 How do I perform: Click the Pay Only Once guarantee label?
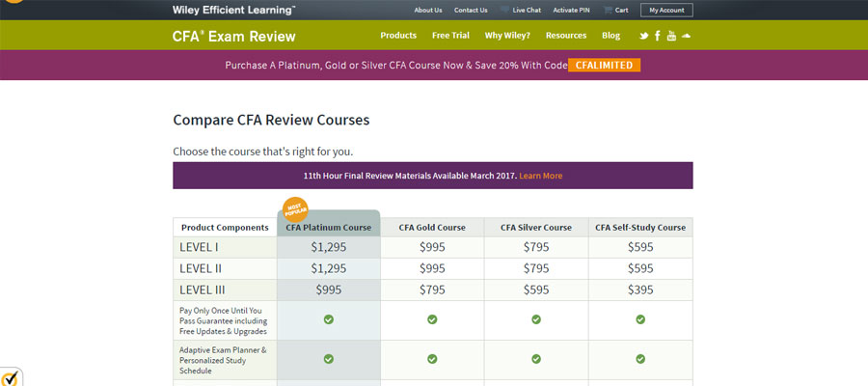(223, 320)
